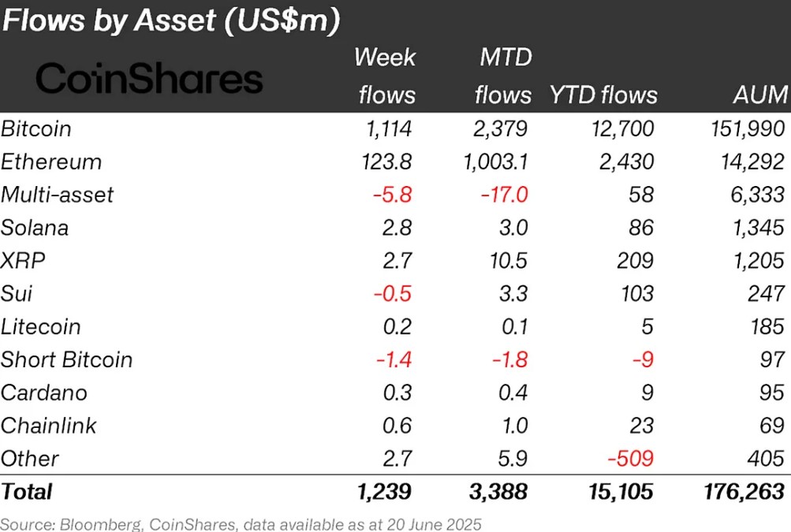Click the Total row label
This screenshot has width=791, height=532.
pos(26,492)
